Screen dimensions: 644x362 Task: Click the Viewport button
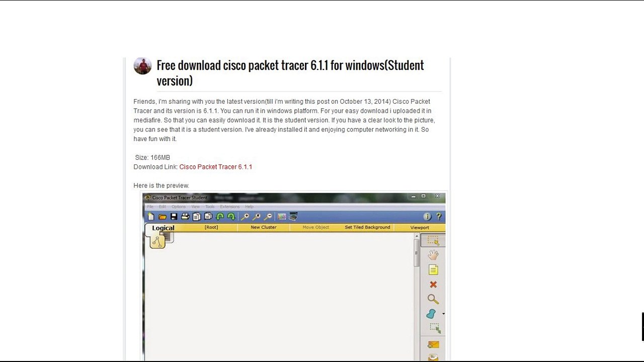coord(420,227)
